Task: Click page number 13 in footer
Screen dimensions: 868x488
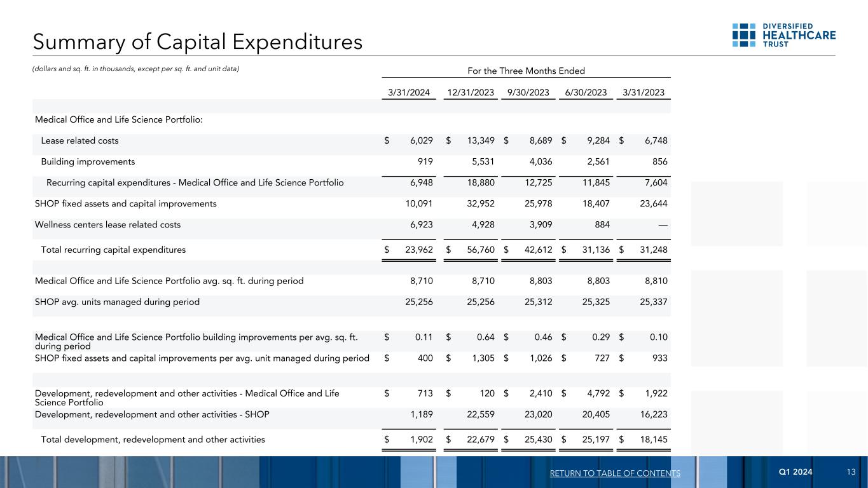Action: (x=851, y=473)
